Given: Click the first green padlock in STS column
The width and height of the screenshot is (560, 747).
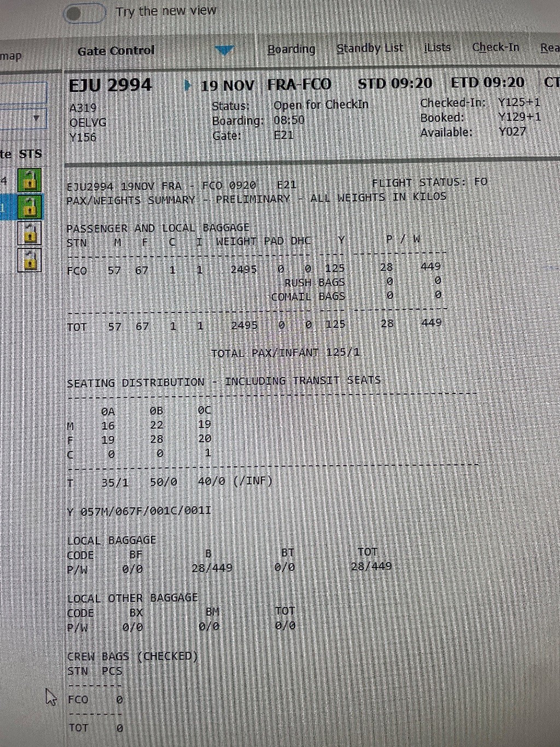Looking at the screenshot, I should click(x=30, y=180).
